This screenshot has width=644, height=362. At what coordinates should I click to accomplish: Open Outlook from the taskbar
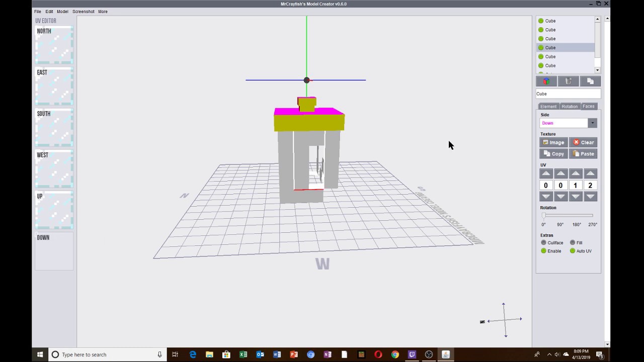pos(260,354)
